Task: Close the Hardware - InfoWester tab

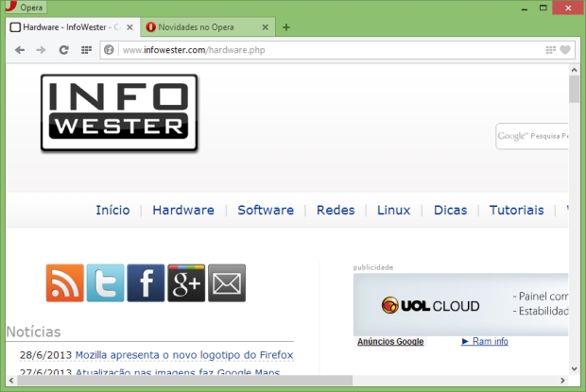Action: click(129, 27)
